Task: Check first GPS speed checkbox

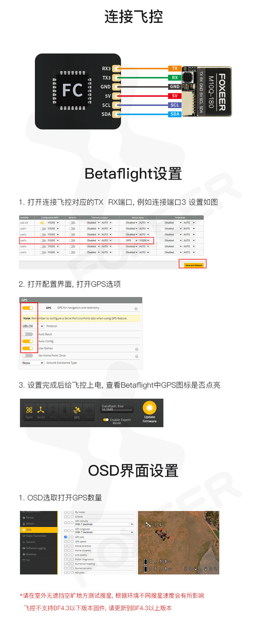Action: pos(66,541)
